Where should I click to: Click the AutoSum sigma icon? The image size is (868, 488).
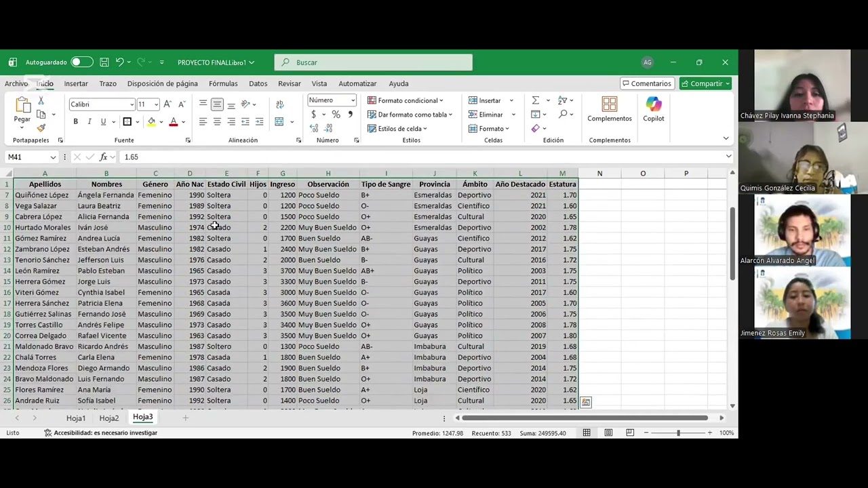pyautogui.click(x=535, y=100)
